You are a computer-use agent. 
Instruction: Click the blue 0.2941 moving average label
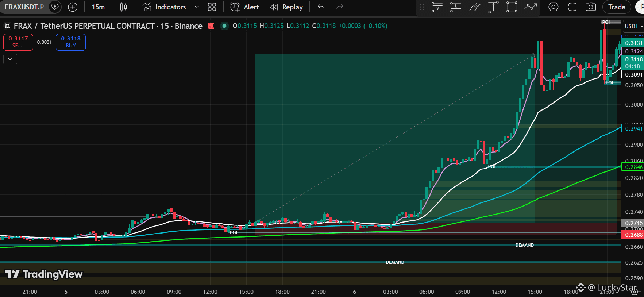click(633, 128)
